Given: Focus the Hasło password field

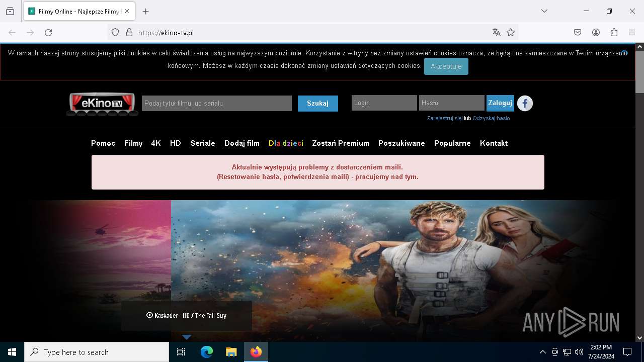Looking at the screenshot, I should click(452, 103).
